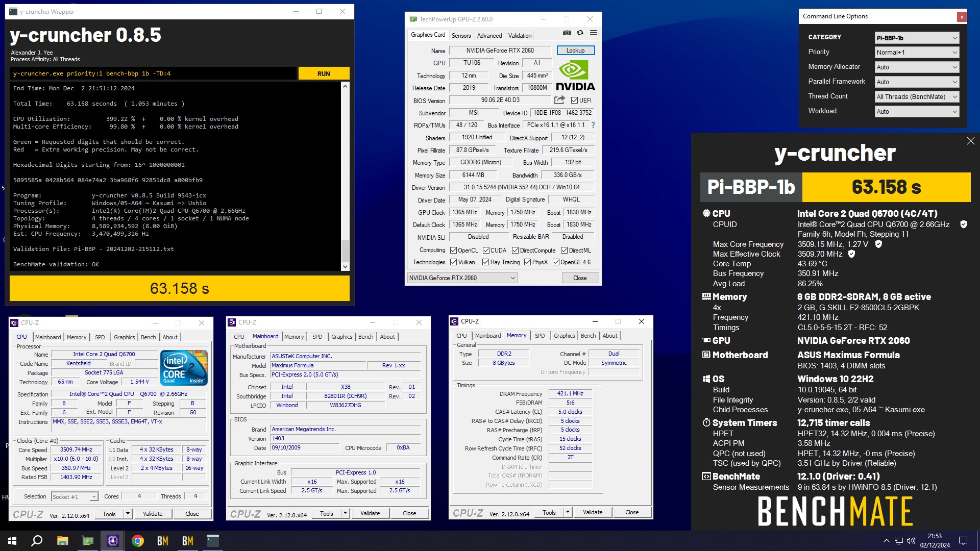Screen dimensions: 980x551
Task: Switch to Sensors tab in GPU-Z
Action: click(461, 36)
